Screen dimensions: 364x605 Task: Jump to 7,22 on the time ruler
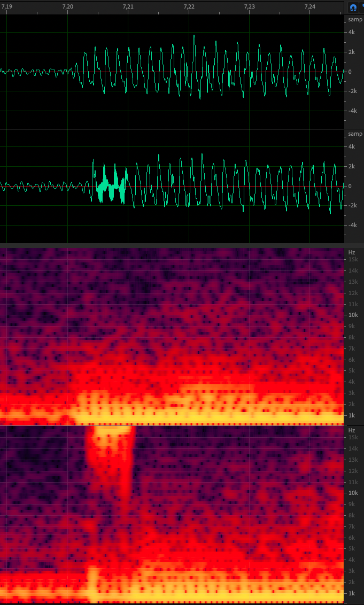(189, 6)
